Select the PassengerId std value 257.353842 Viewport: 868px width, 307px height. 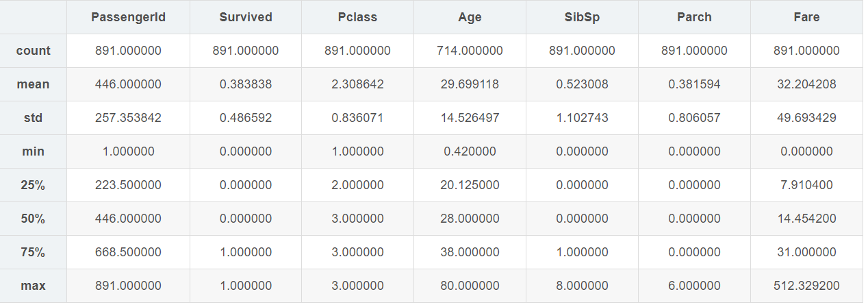point(128,118)
